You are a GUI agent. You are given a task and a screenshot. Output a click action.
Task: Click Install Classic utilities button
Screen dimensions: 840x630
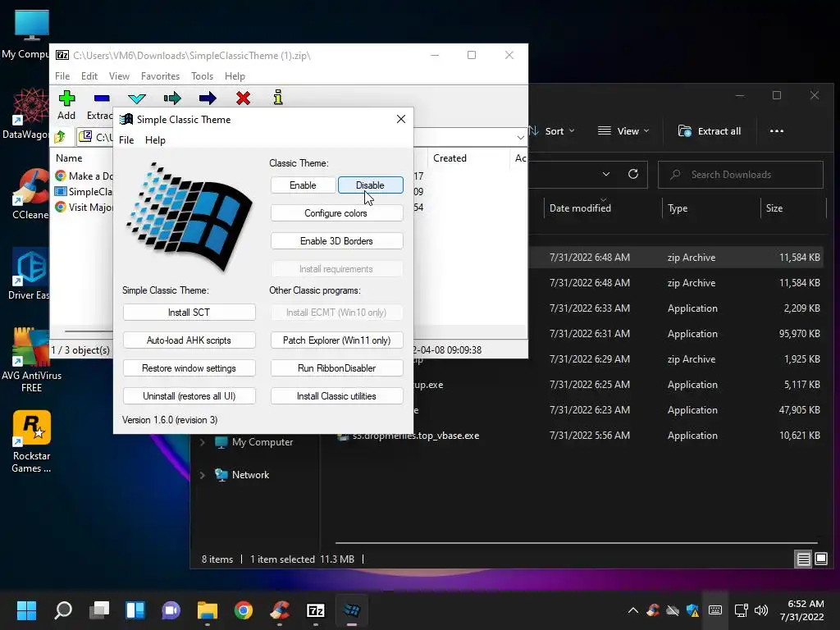[336, 396]
